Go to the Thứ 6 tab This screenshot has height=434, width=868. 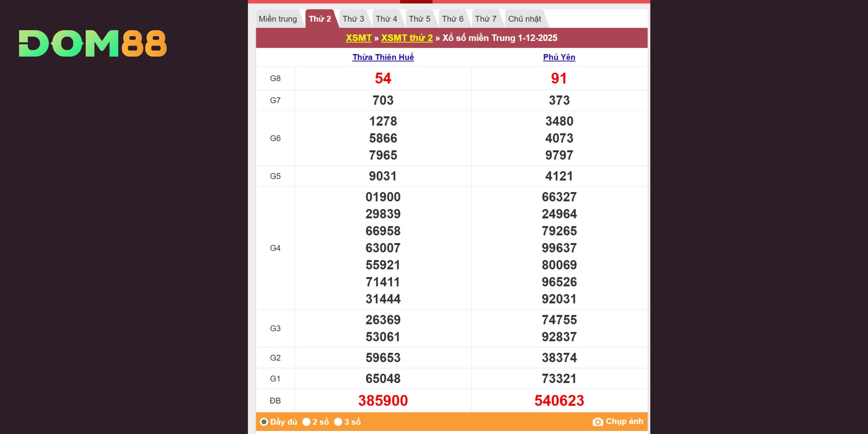(452, 19)
